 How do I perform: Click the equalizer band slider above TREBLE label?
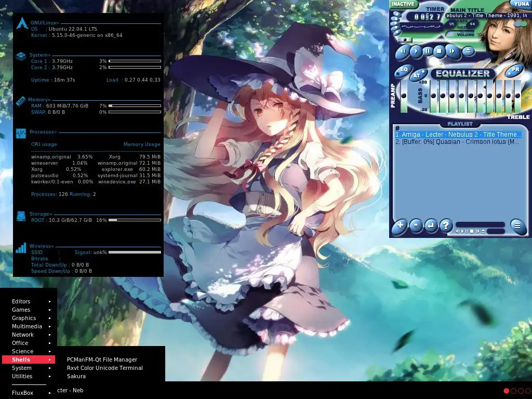pos(517,96)
